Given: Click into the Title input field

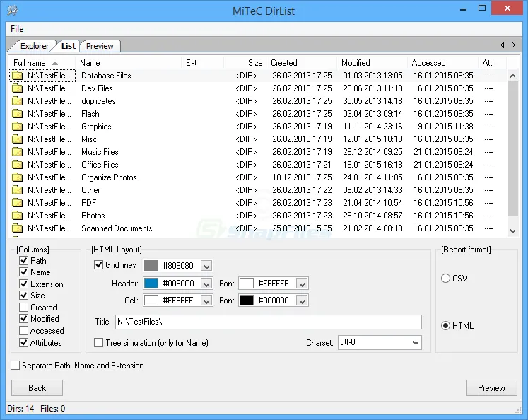Looking at the screenshot, I should tap(269, 322).
